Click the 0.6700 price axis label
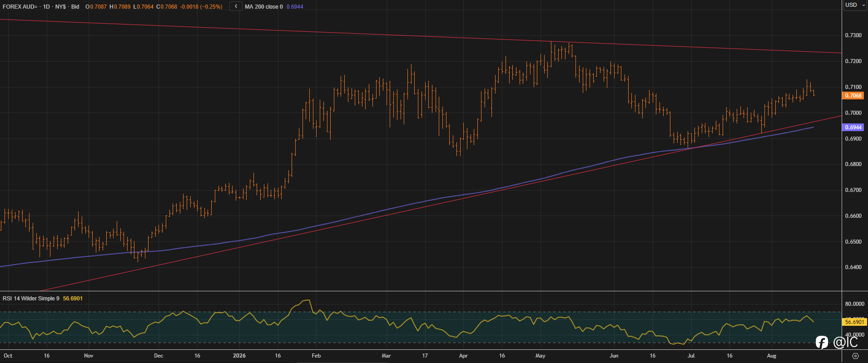Viewport: 868px width, 363px height. pyautogui.click(x=853, y=190)
